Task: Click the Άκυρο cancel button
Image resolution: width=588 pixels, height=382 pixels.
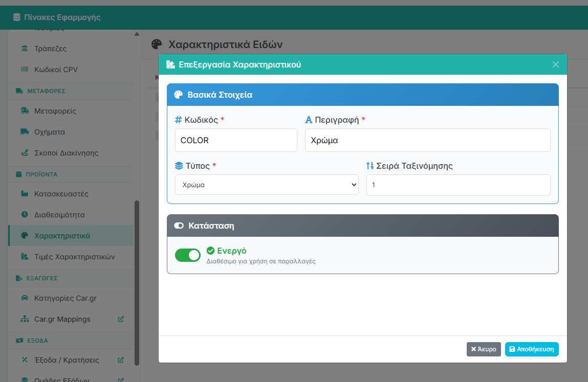Action: tap(484, 349)
